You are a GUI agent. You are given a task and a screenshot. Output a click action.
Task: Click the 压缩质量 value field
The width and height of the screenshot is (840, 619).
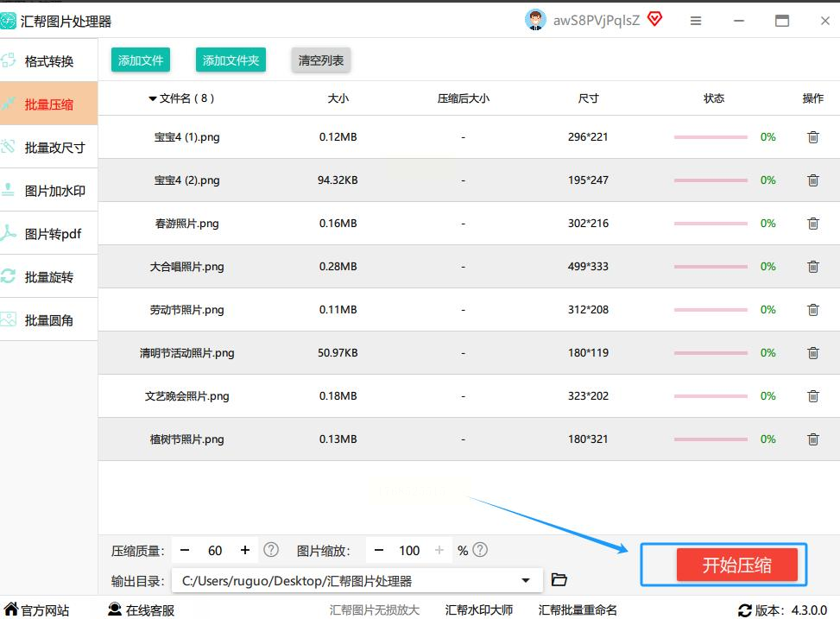(215, 551)
